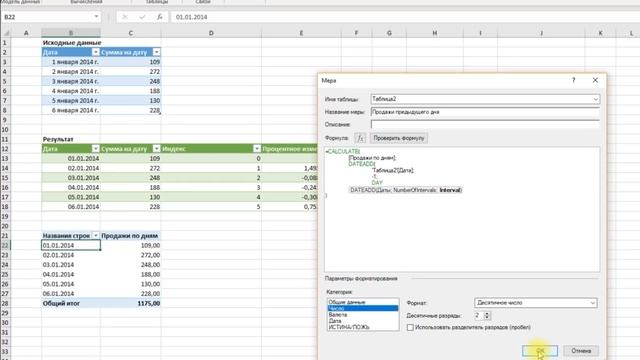Click the select-all corner of the worksheet
The image size is (640, 360).
(6, 33)
